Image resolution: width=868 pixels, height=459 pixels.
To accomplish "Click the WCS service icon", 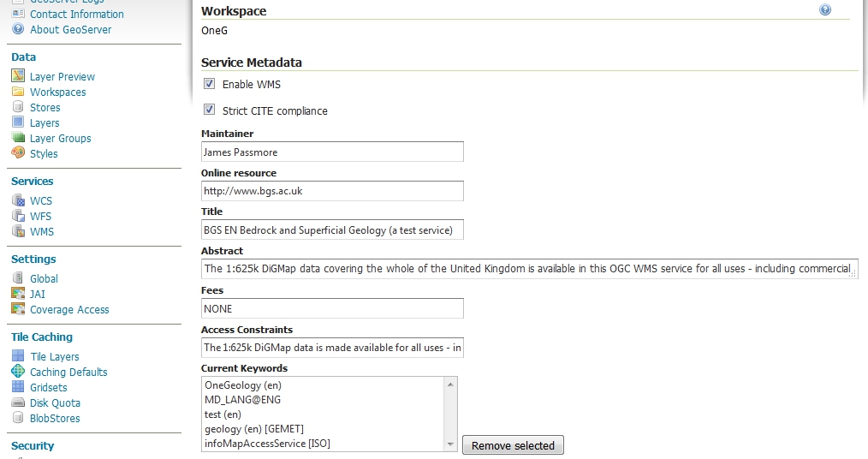I will [18, 200].
